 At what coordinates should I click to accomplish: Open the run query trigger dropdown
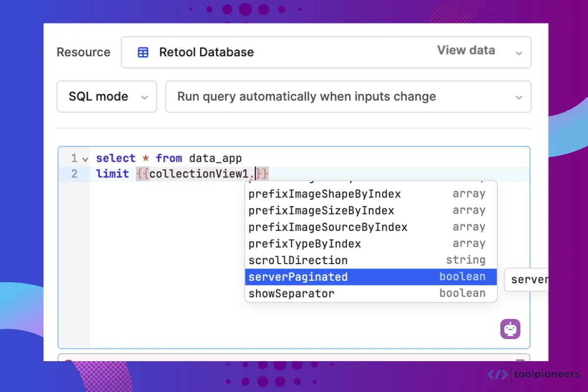pyautogui.click(x=348, y=97)
